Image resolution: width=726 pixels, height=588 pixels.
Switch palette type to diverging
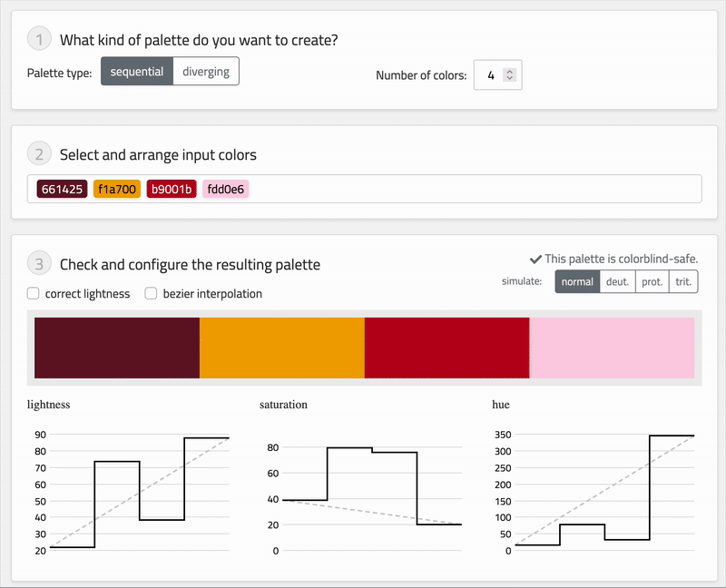point(206,72)
